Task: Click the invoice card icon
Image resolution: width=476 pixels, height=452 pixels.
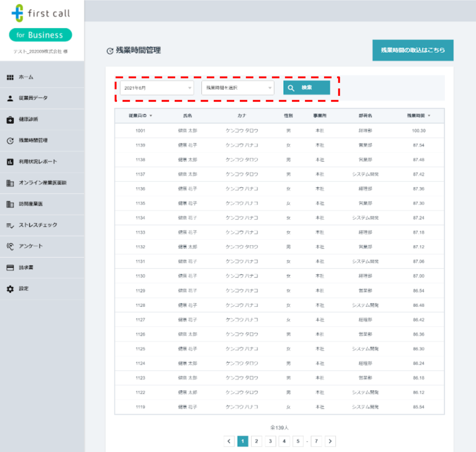Action: click(x=10, y=268)
